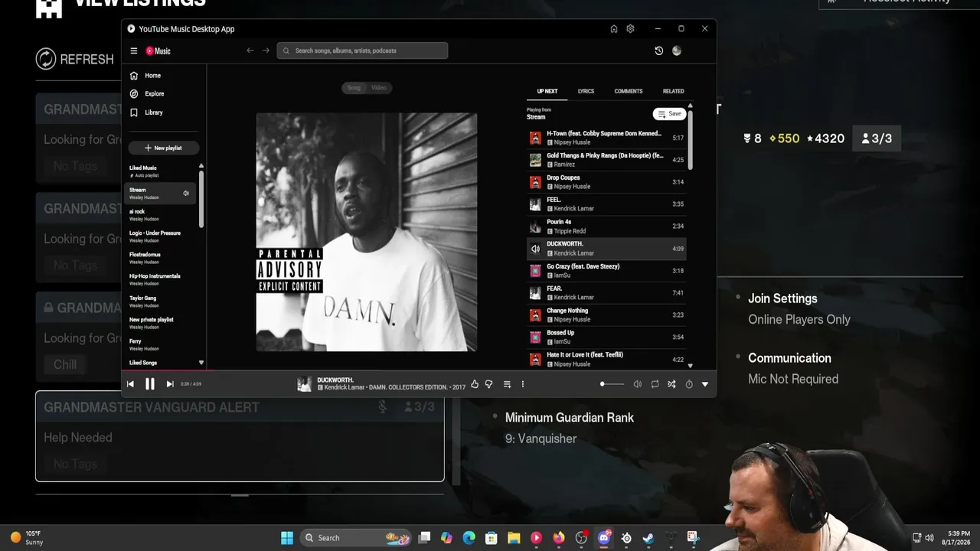
Task: Play FEEL. from the queue
Action: point(606,204)
